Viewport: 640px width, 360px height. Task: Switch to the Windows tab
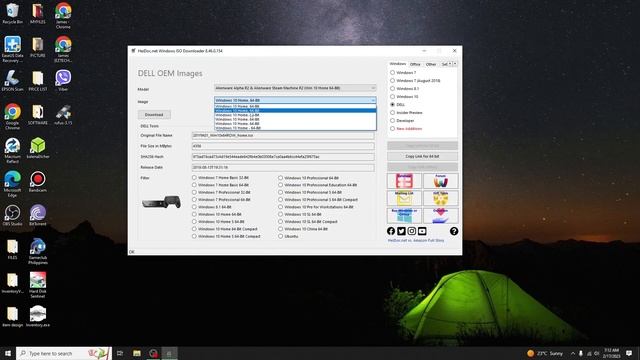click(398, 64)
